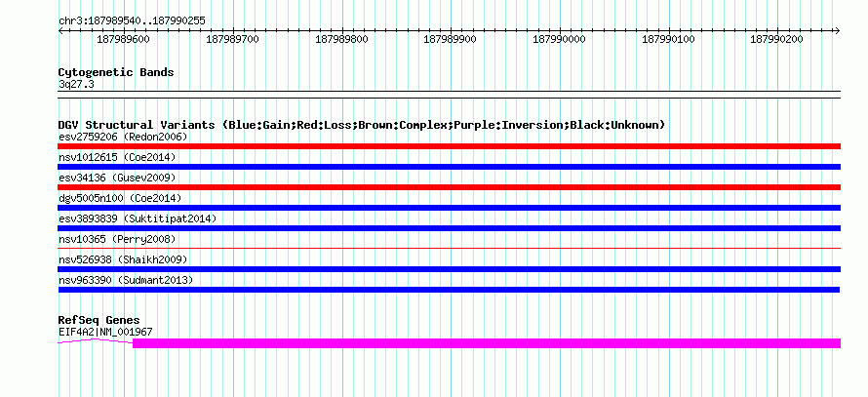Viewport: 868px width, 397px height.
Task: Open the nsv526938 (Shaikh2009) label
Action: click(123, 259)
